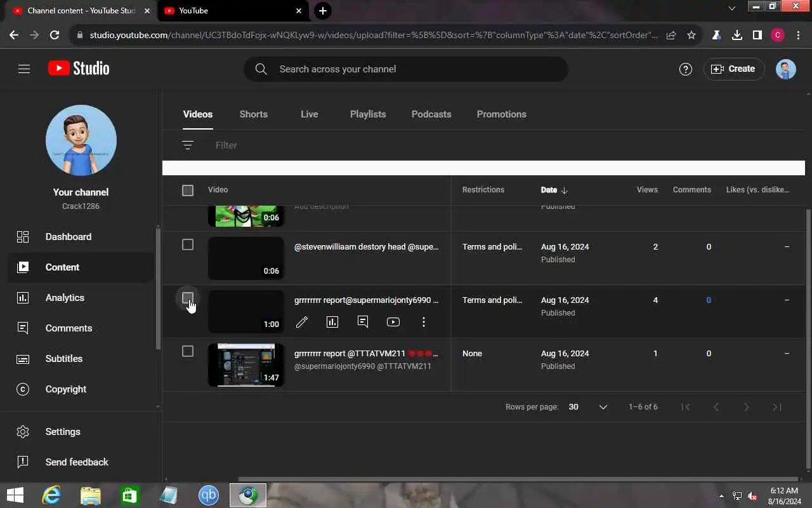This screenshot has height=508, width=812.
Task: Open File Explorer from taskbar
Action: (x=91, y=495)
